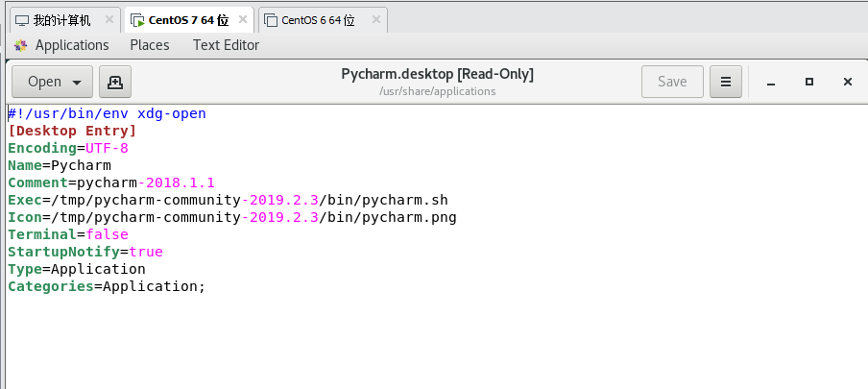Screen dimensions: 868x389
Task: Open the hamburger menu in Text Editor
Action: pos(726,82)
